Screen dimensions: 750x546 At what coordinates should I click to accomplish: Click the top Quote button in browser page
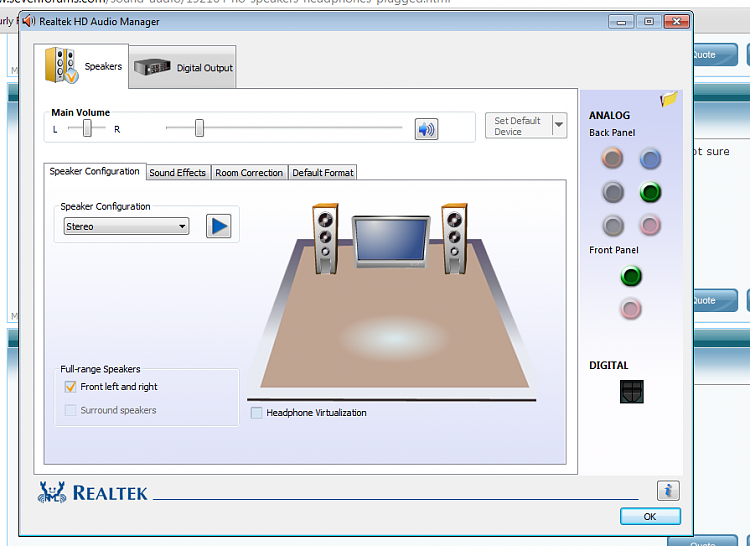pos(715,55)
